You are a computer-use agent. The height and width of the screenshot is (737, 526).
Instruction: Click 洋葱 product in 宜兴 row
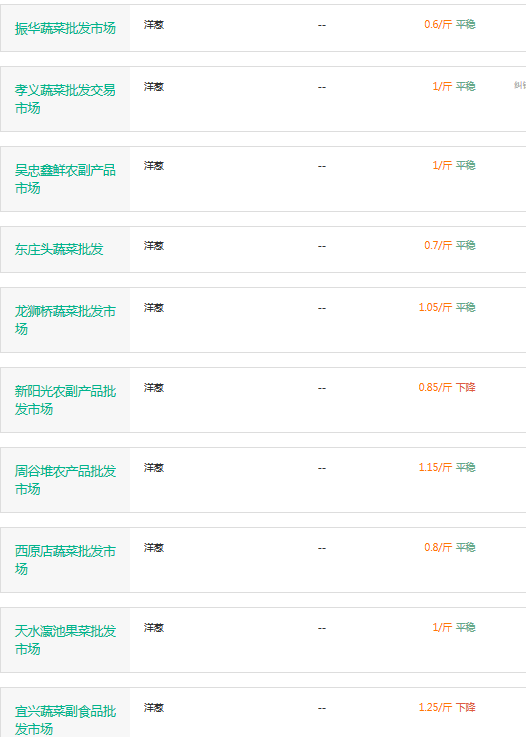coord(154,708)
